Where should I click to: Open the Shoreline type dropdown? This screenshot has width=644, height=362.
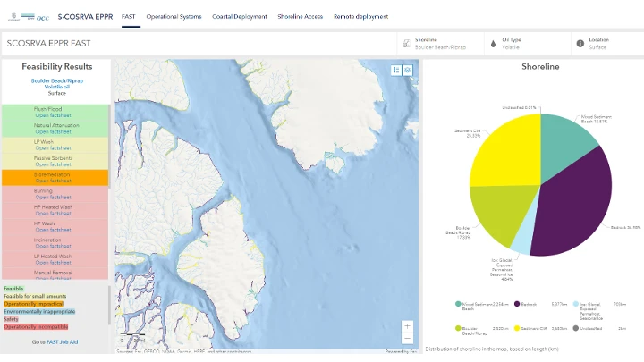438,43
